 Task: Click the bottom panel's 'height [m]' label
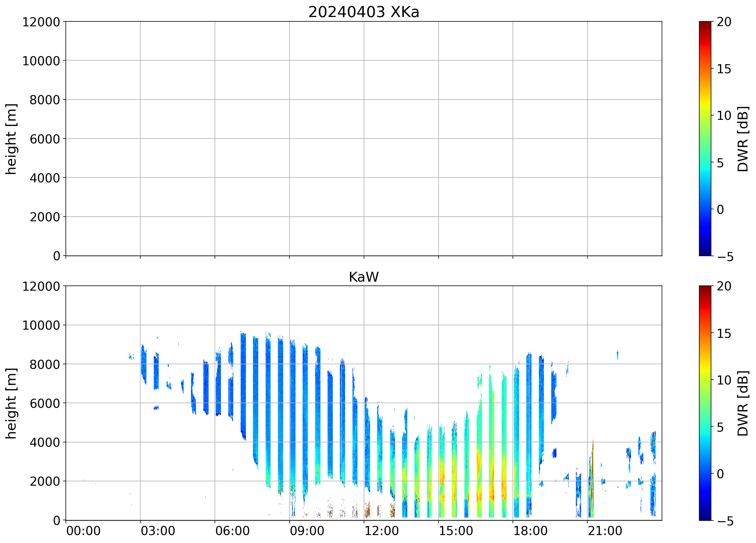coord(11,403)
